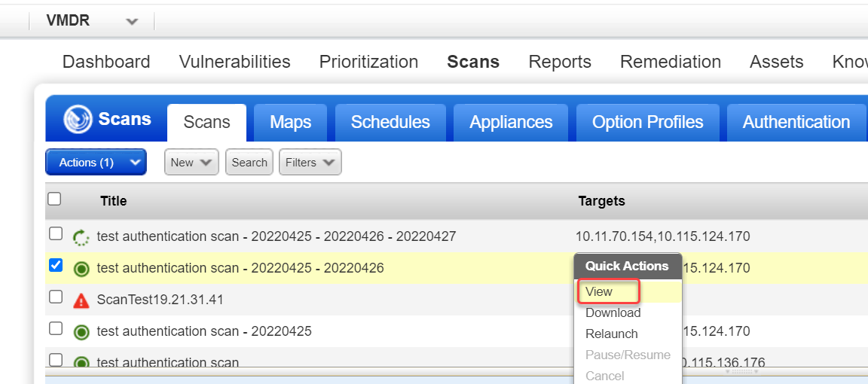Expand the Filters dropdown
The height and width of the screenshot is (384, 868).
point(310,162)
